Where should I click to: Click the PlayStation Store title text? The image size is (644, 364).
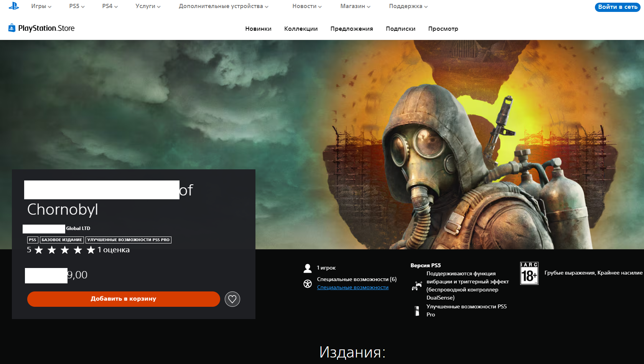point(46,28)
